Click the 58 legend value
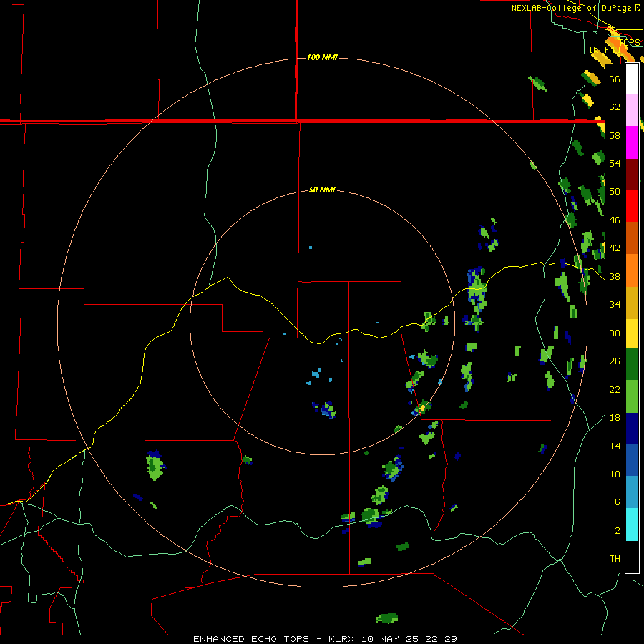The height and width of the screenshot is (644, 644). [615, 135]
